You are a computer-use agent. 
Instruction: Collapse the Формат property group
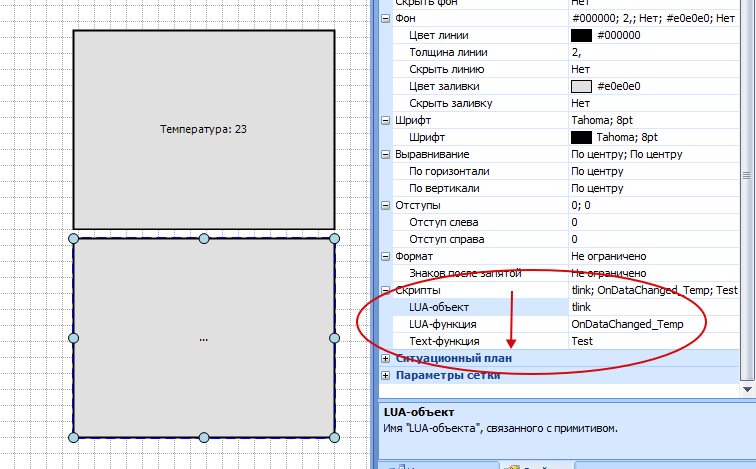386,256
